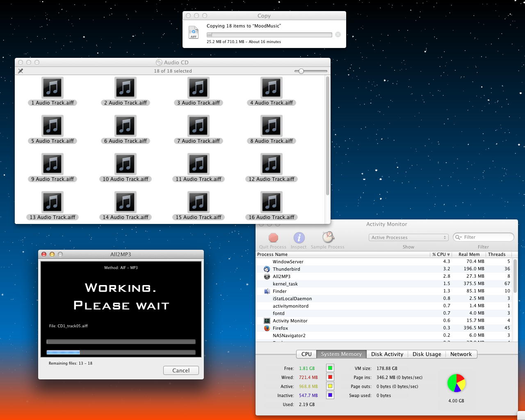Image resolution: width=525 pixels, height=420 pixels.
Task: Select the 2 Audio Track.aiff music icon
Action: (126, 88)
